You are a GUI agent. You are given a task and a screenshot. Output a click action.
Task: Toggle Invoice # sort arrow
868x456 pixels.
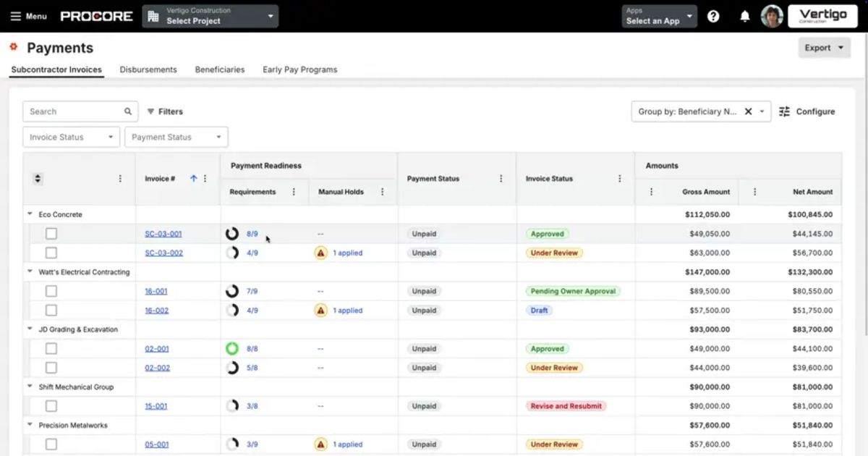193,179
